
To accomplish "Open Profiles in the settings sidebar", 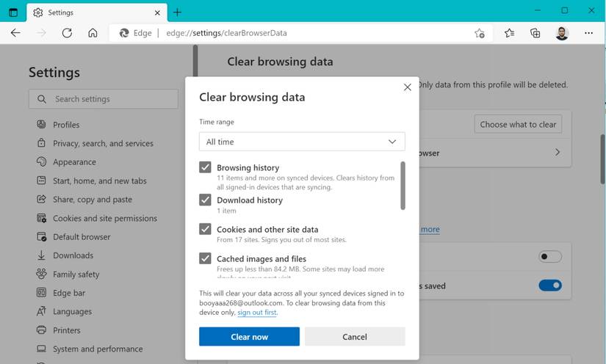I will tap(66, 125).
